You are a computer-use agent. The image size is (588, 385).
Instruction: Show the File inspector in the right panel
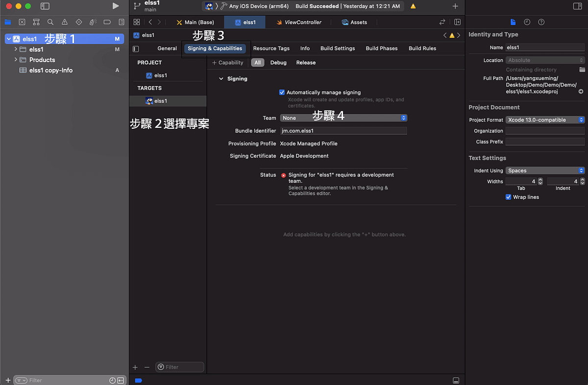click(x=513, y=22)
